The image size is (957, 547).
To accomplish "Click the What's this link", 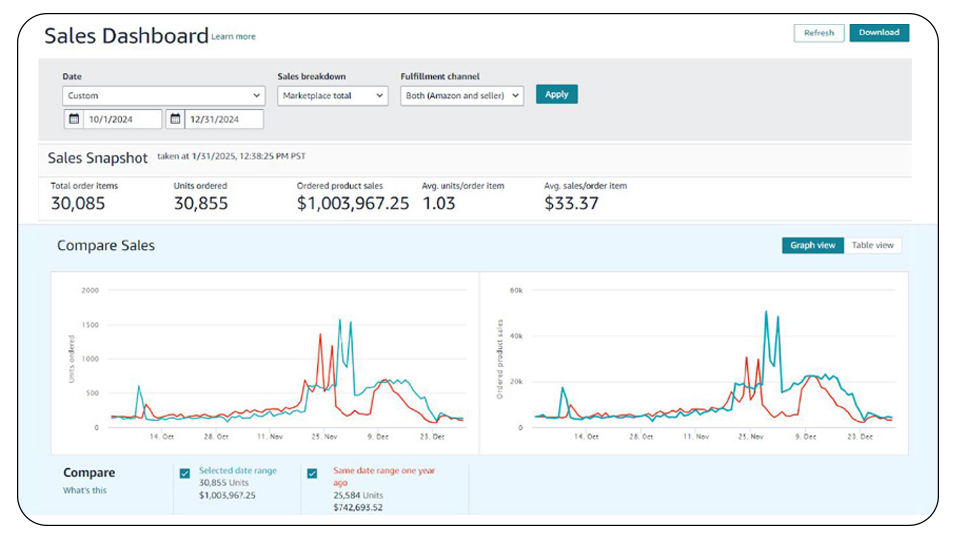I will click(85, 490).
